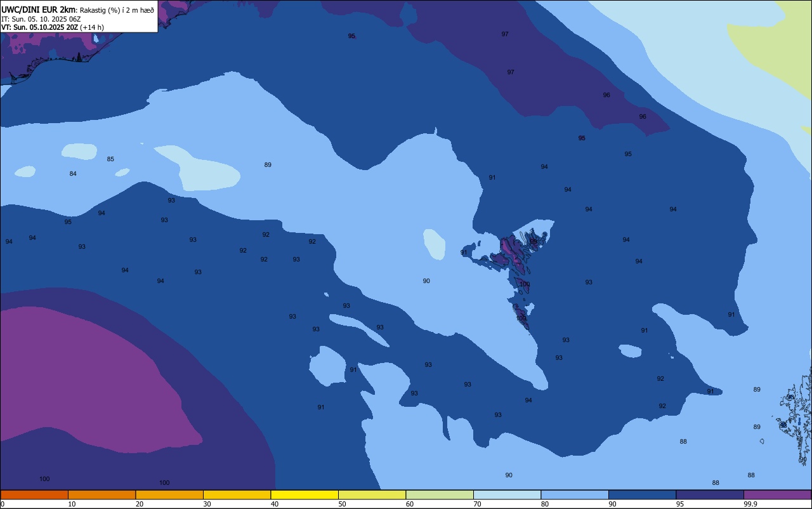Select the IT: Sun. 05. 10. 2025 06Z line
Image resolution: width=812 pixels, height=509 pixels.
pyautogui.click(x=41, y=19)
